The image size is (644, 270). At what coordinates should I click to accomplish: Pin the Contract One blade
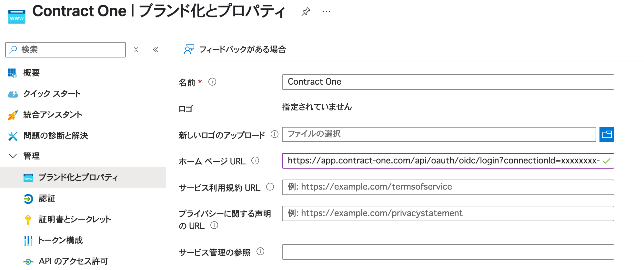click(306, 12)
